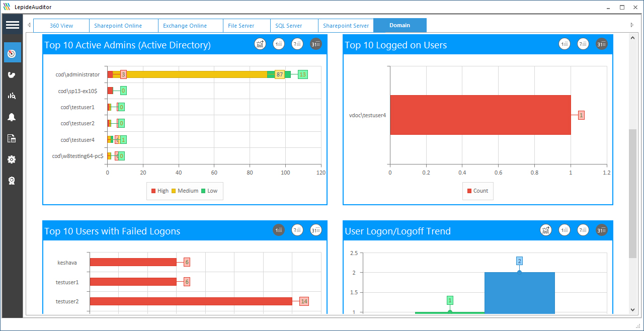Image resolution: width=644 pixels, height=331 pixels.
Task: Set Top 10 Logged on Users to 1-day
Action: pyautogui.click(x=565, y=44)
